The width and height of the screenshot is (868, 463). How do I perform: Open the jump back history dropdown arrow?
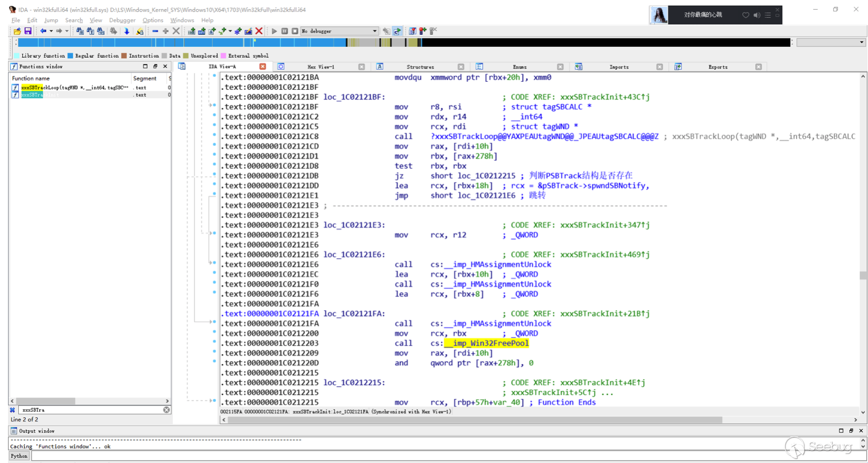(51, 31)
